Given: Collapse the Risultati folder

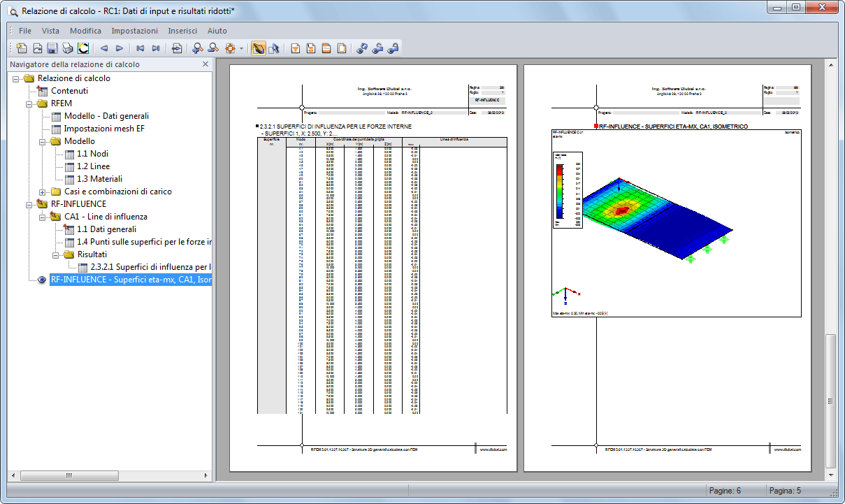Looking at the screenshot, I should pyautogui.click(x=56, y=254).
